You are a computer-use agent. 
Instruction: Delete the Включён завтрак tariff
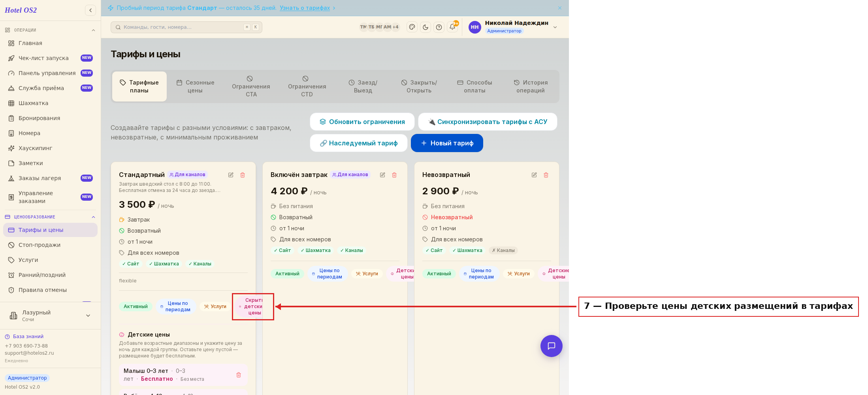(x=394, y=175)
